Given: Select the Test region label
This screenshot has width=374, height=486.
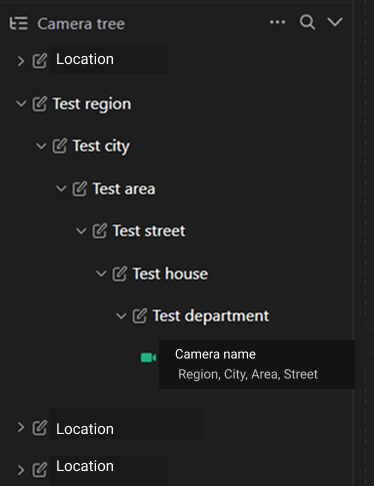Looking at the screenshot, I should pyautogui.click(x=92, y=104).
